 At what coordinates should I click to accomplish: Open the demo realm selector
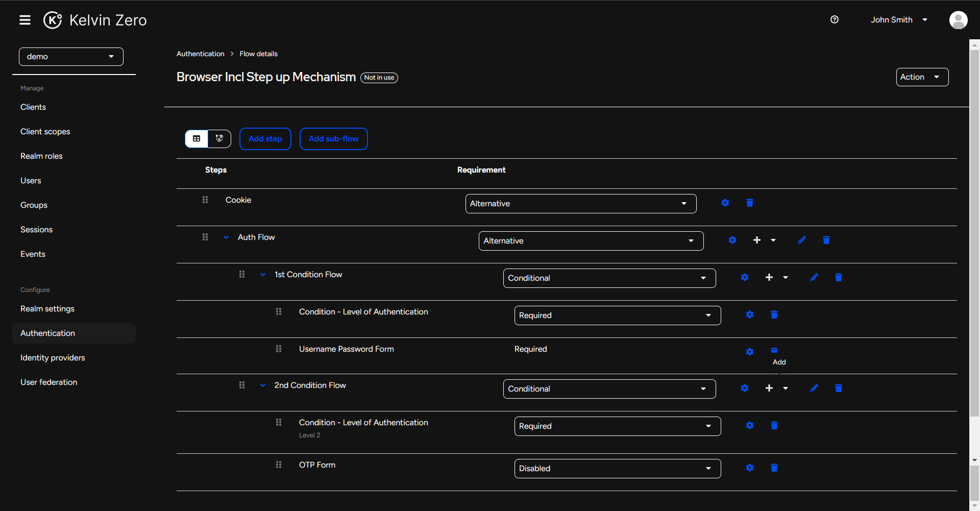(x=70, y=56)
